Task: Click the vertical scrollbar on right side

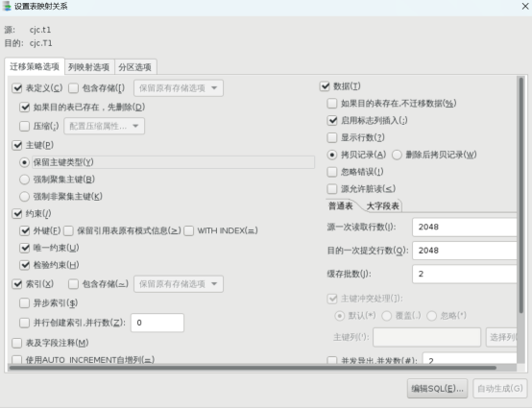Action: (520, 195)
